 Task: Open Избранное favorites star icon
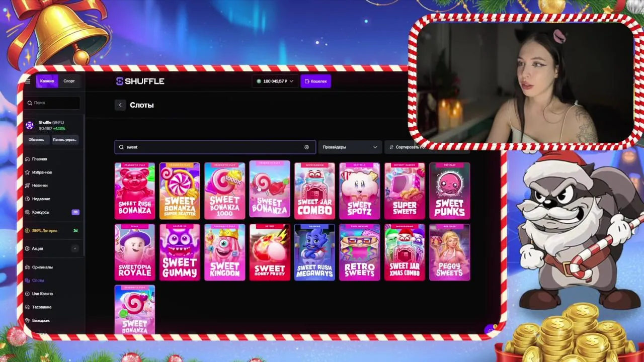[x=27, y=172]
